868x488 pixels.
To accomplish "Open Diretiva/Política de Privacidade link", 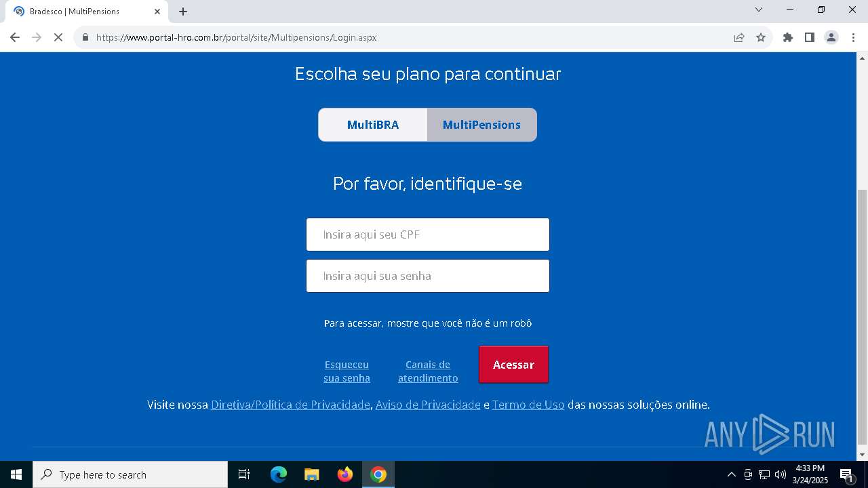I will point(290,405).
